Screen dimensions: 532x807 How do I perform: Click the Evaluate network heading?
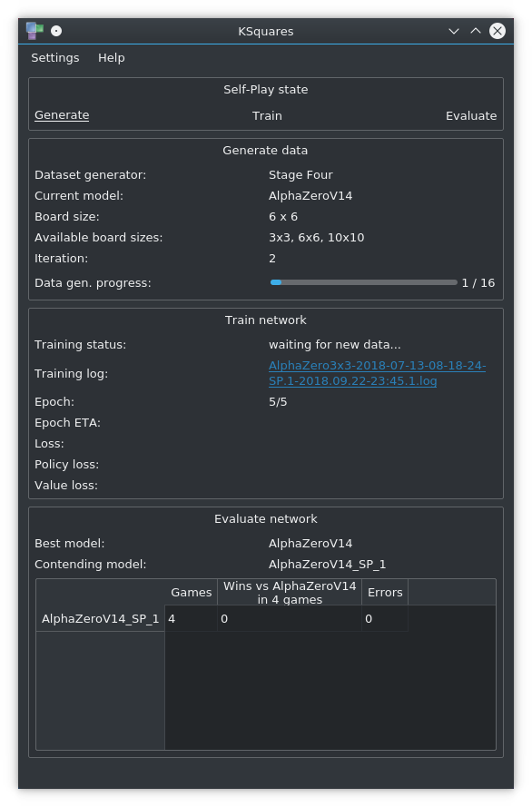tap(265, 519)
